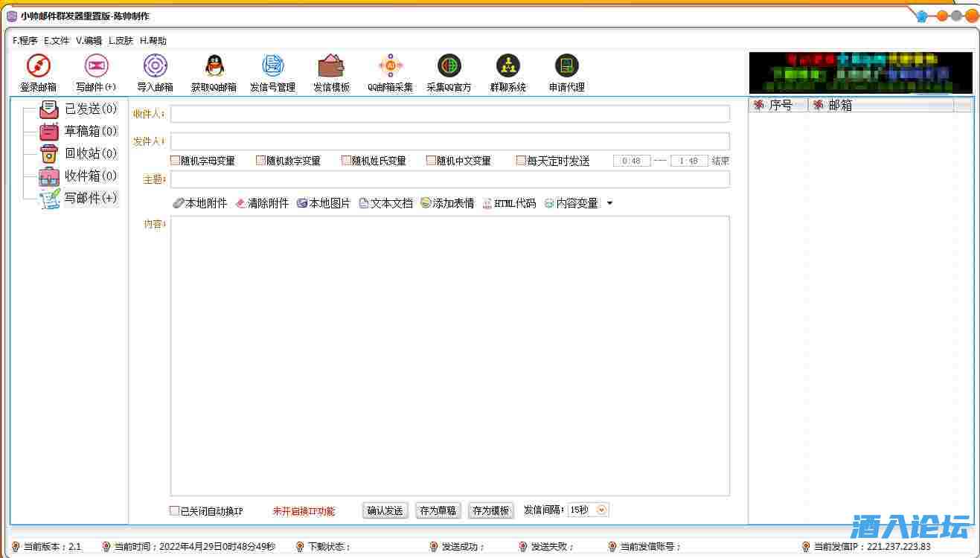This screenshot has width=980, height=558.
Task: Save the email with 存为草稿
Action: click(x=438, y=510)
